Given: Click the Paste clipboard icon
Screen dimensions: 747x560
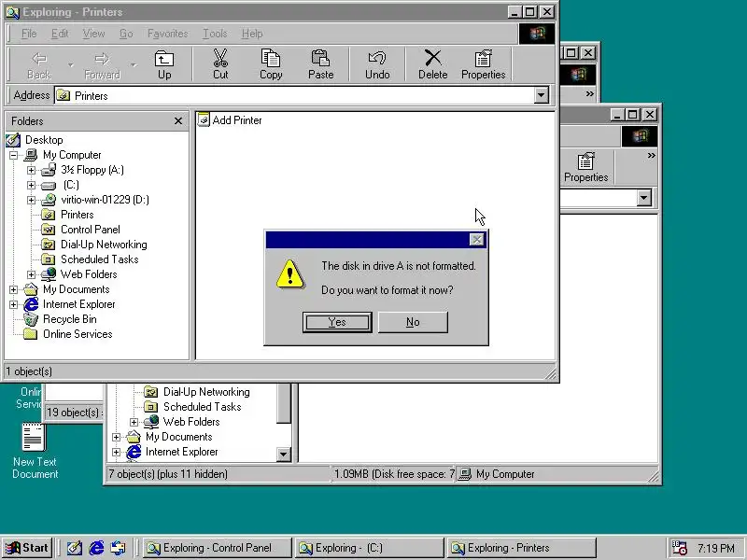Looking at the screenshot, I should [320, 64].
